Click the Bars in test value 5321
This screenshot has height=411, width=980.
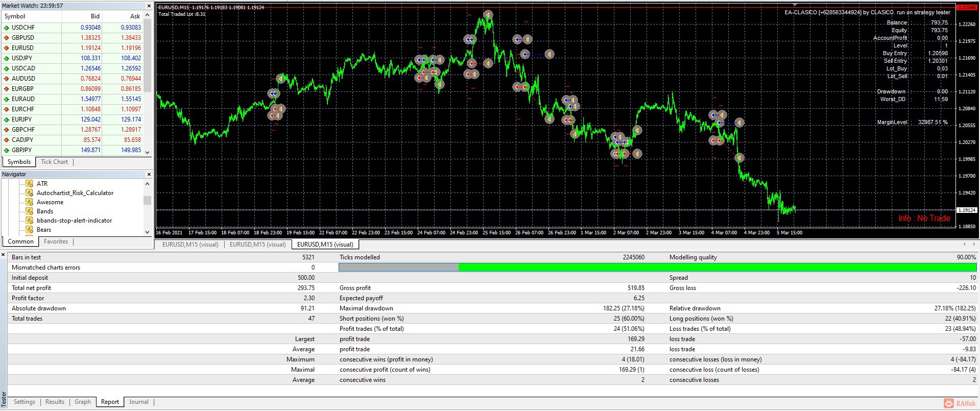pos(308,257)
